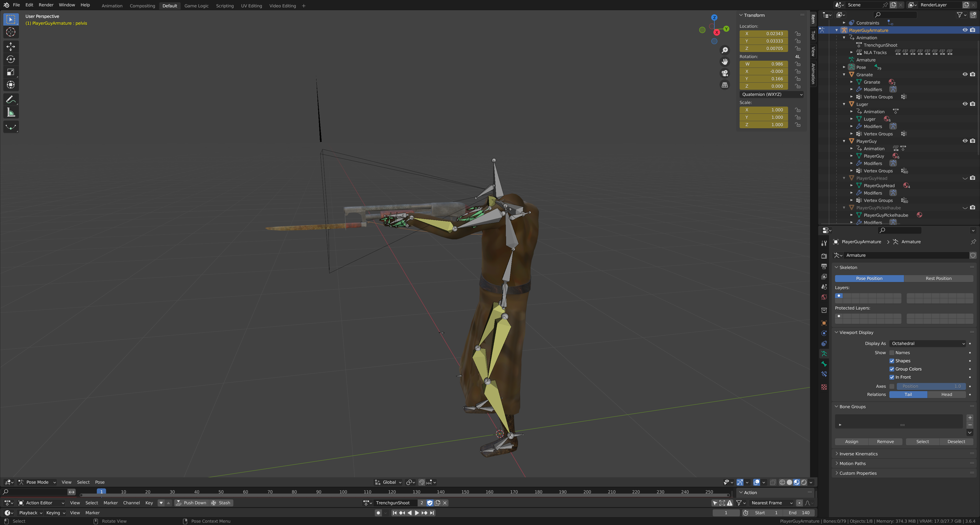Click the Deselect bone group button
This screenshot has width=980, height=525.
(956, 442)
